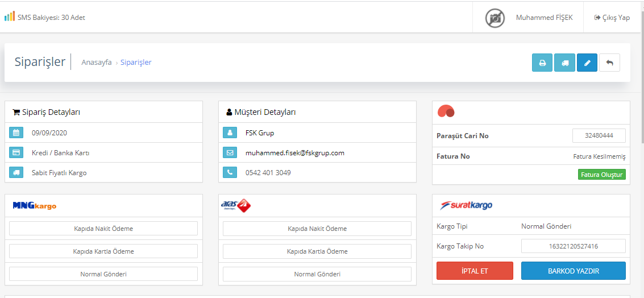
Task: Click the Kargo Takip No input field
Action: click(574, 246)
